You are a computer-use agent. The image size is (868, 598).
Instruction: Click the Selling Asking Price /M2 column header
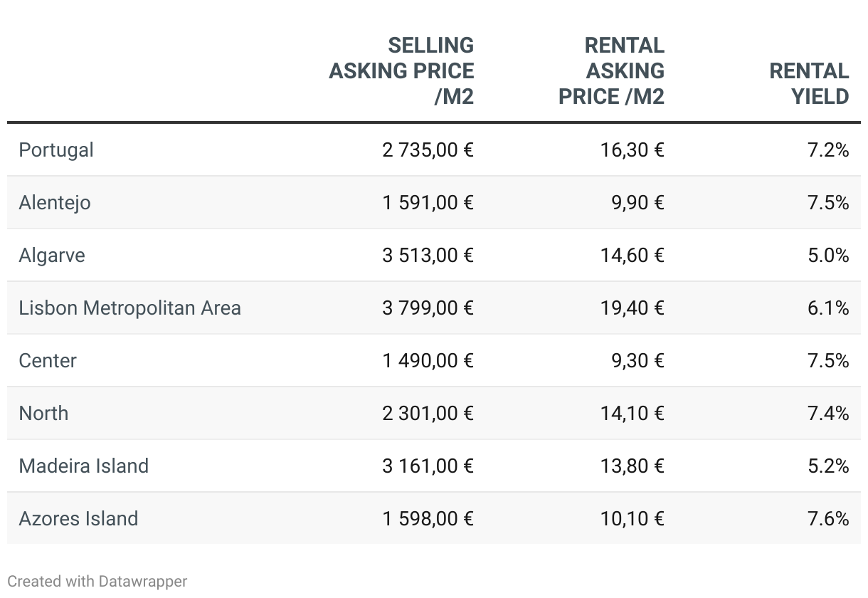point(401,70)
